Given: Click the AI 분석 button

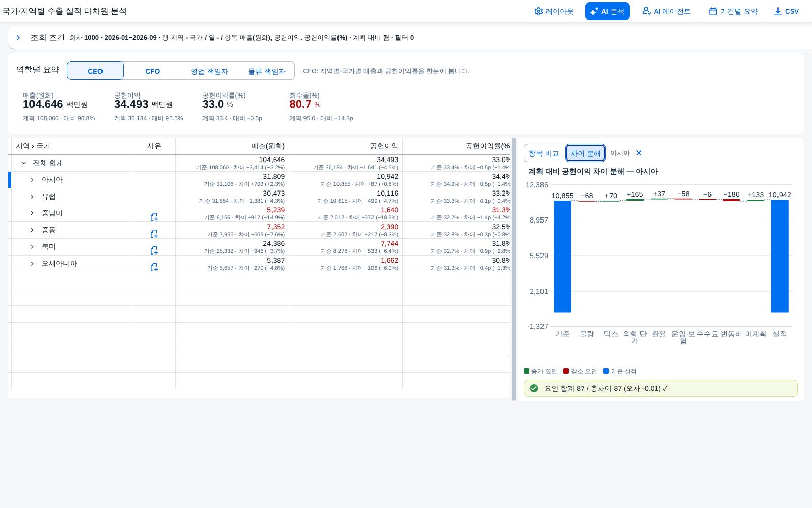Looking at the screenshot, I should (607, 11).
